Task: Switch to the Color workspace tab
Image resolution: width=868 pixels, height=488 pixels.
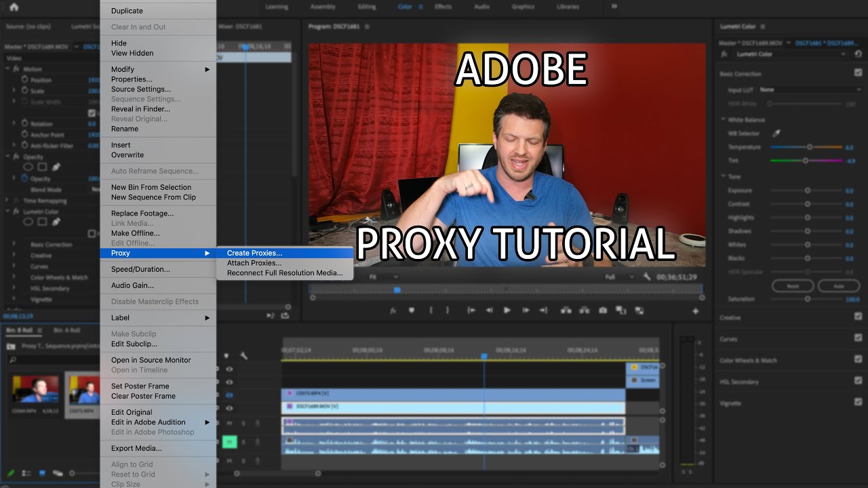Action: pos(405,7)
